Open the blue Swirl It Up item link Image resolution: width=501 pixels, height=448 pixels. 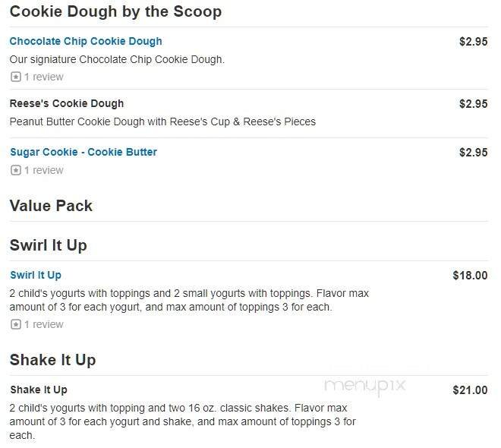pos(36,275)
